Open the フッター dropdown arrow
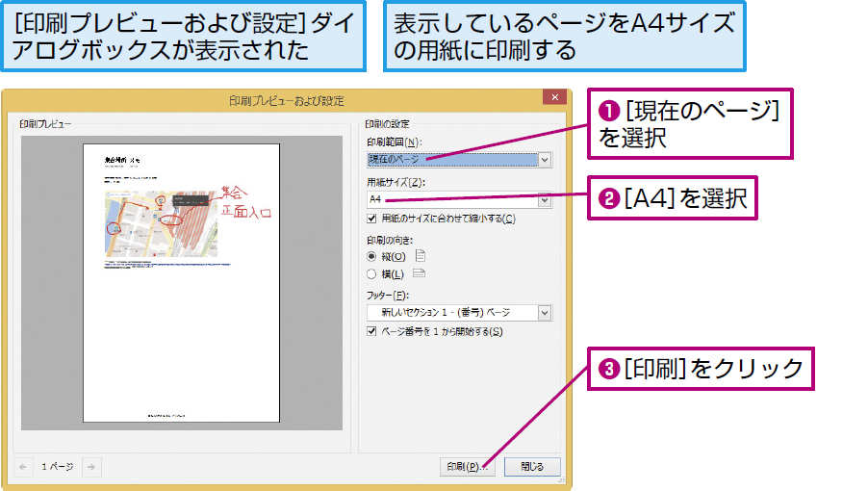Viewport: 868px width, 491px height. click(x=545, y=313)
